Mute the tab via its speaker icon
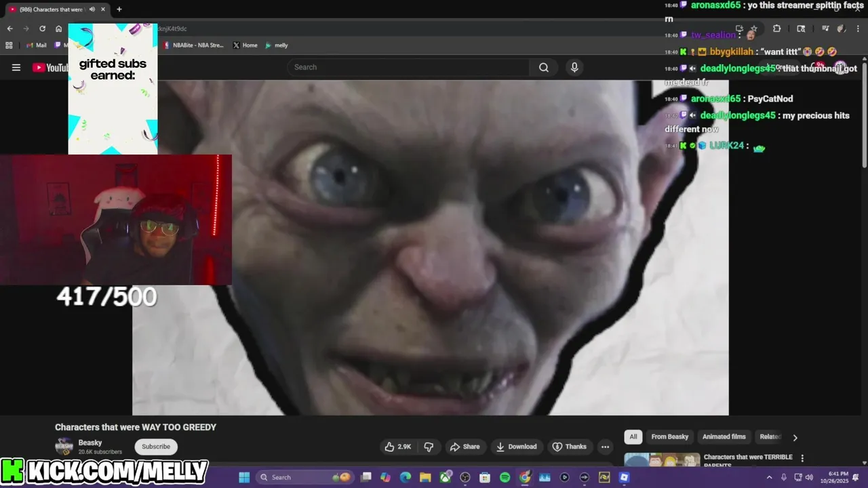This screenshot has width=868, height=488. pyautogui.click(x=94, y=9)
